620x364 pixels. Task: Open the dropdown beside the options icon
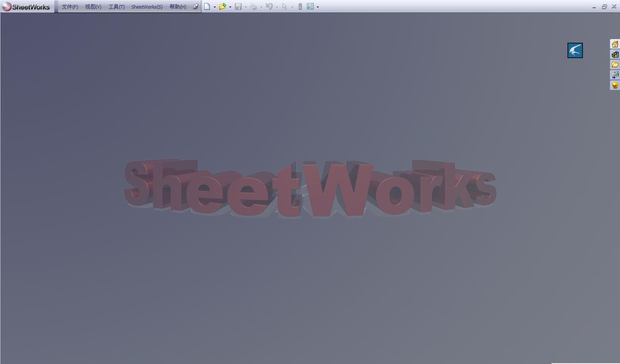coord(318,6)
